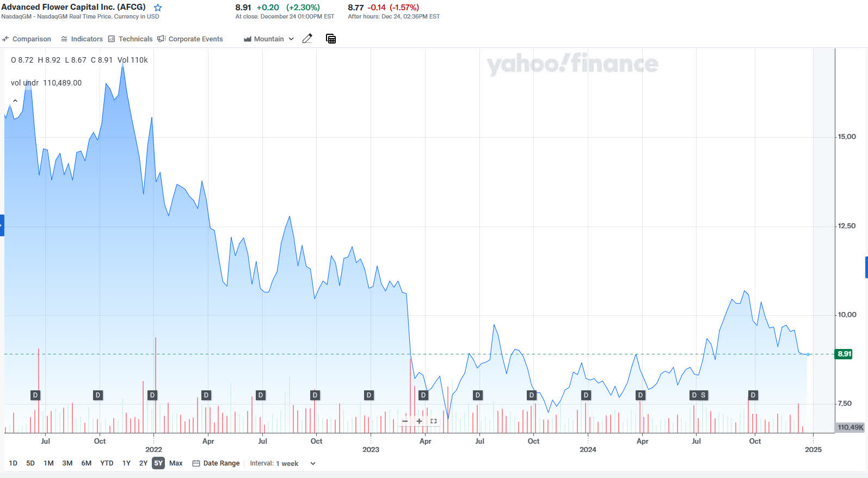Click dividend marker near 2024 start
868x478 pixels.
(586, 395)
